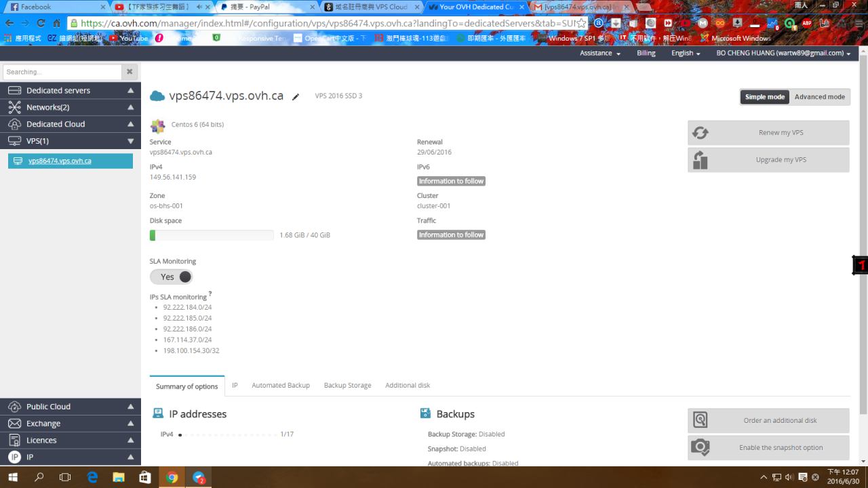Reload the page in Chrome
The image size is (868, 488).
pyautogui.click(x=41, y=23)
